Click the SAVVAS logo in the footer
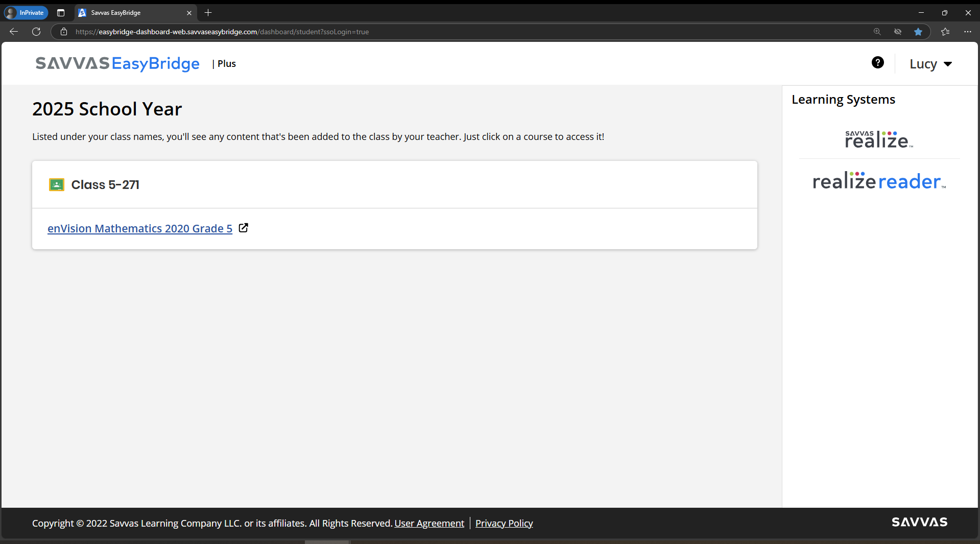 [919, 522]
